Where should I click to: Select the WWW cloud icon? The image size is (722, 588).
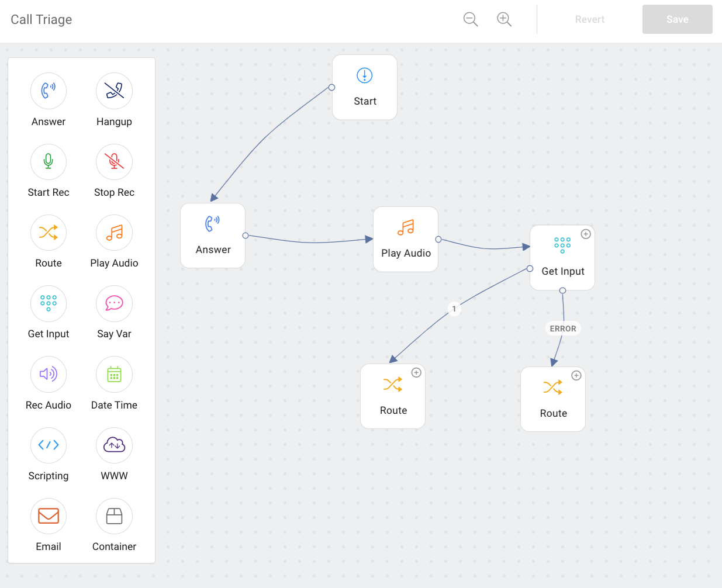point(114,445)
